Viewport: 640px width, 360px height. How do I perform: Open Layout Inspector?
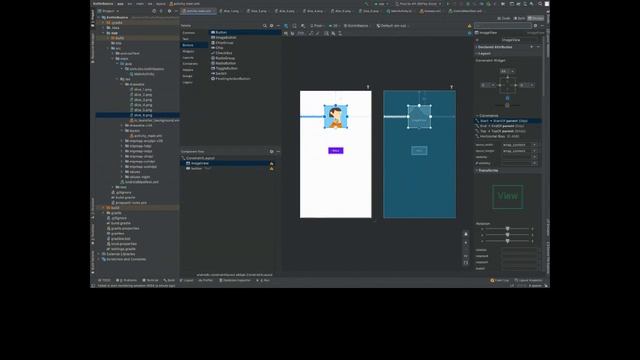tap(529, 280)
